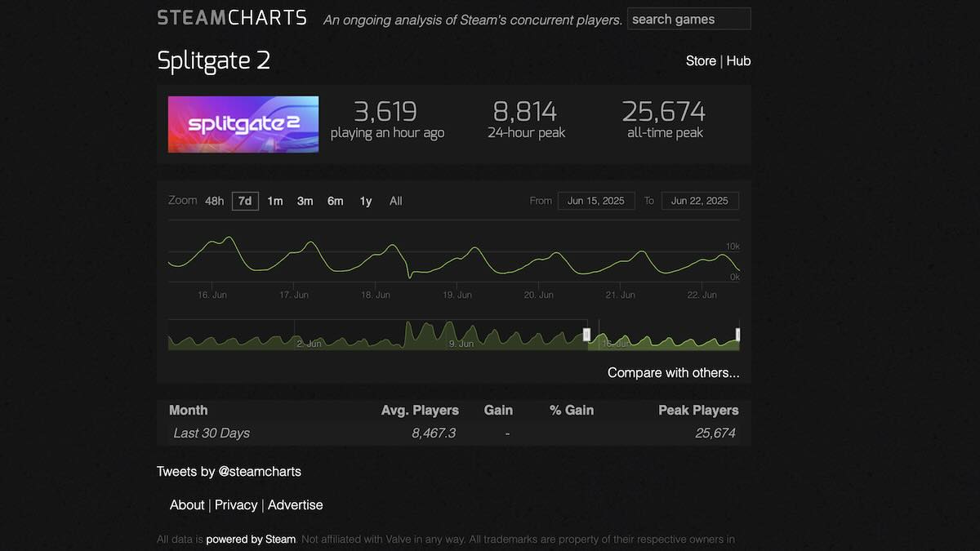Click the Month column header

189,411
